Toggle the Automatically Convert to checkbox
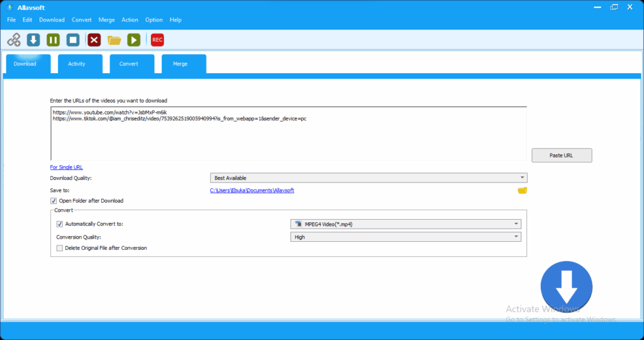 [60, 224]
